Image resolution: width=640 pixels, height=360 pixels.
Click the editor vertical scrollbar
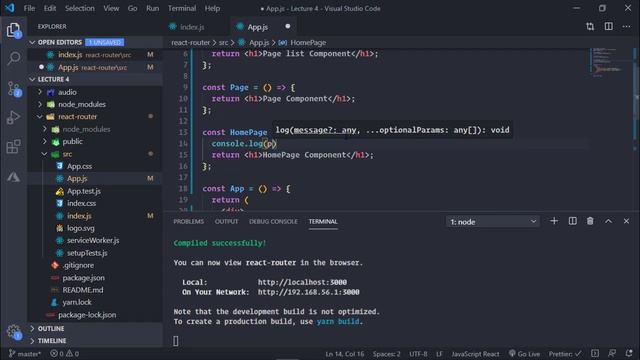click(x=637, y=130)
